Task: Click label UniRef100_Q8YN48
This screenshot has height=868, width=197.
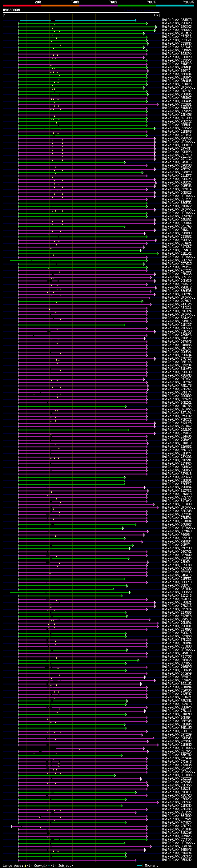Action: pyautogui.click(x=177, y=531)
